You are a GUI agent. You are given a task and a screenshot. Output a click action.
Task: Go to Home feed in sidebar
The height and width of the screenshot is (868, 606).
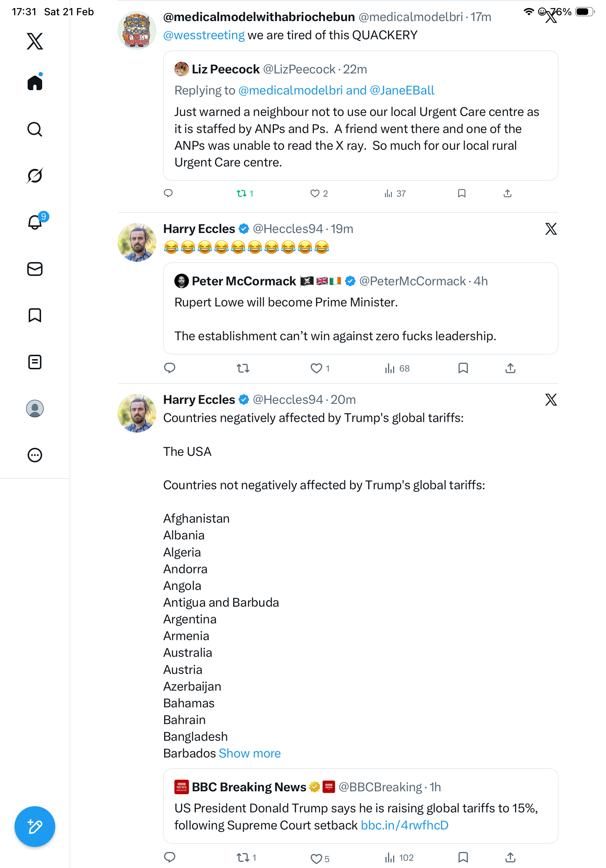(x=35, y=83)
